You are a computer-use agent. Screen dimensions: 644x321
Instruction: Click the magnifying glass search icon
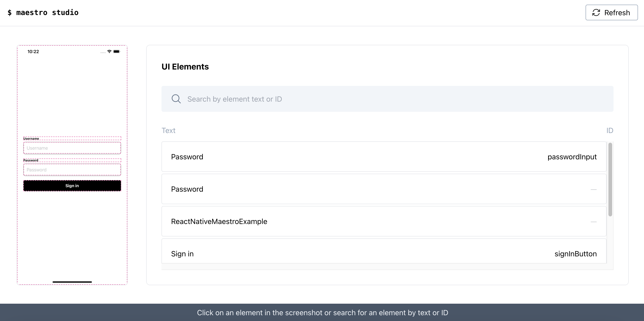click(176, 99)
